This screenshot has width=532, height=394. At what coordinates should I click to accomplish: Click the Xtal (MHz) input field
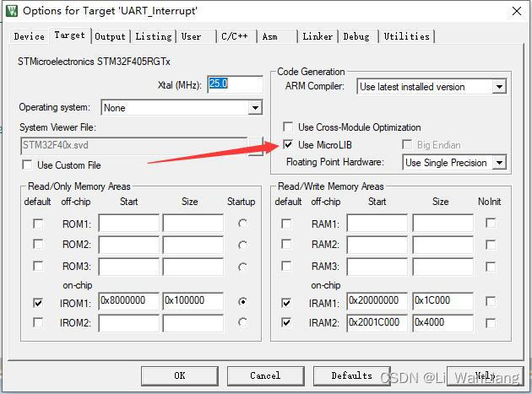pyautogui.click(x=235, y=84)
